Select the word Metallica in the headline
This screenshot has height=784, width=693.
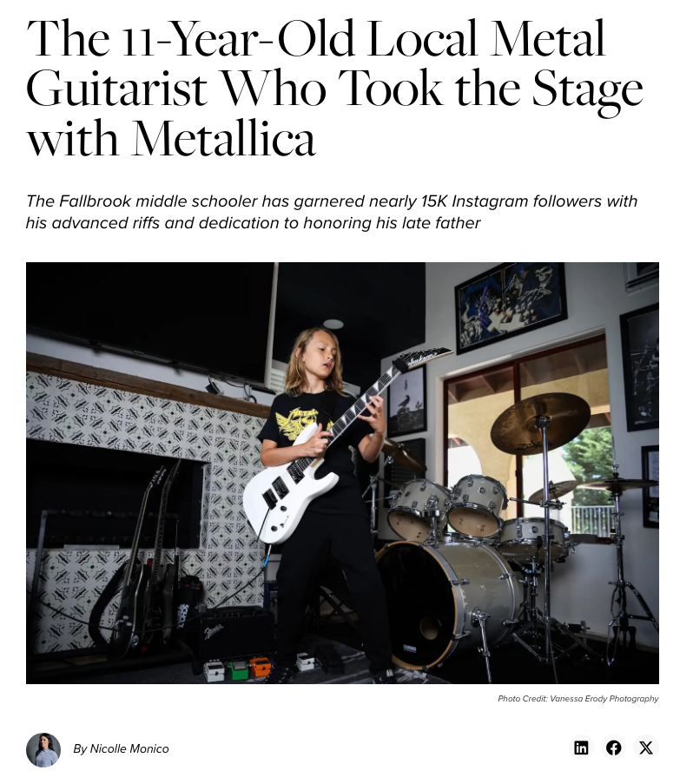(225, 139)
